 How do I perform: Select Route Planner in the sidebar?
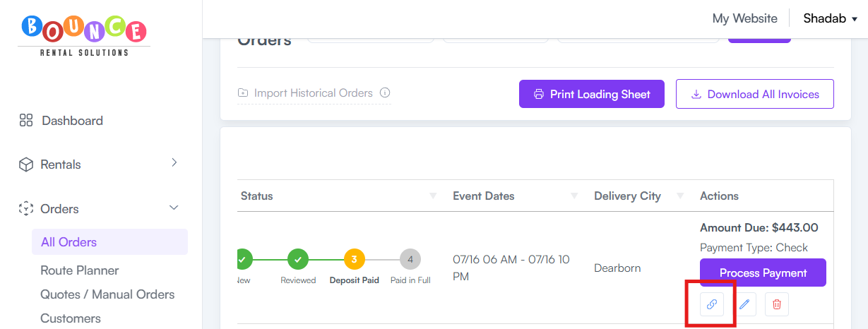click(80, 270)
